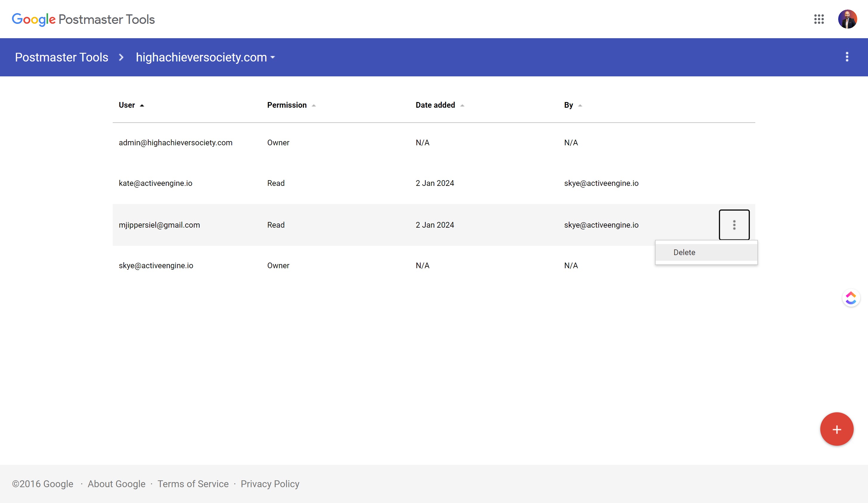Click the breadcrumb chevron after Postmaster Tools
The height and width of the screenshot is (503, 868).
pos(121,57)
